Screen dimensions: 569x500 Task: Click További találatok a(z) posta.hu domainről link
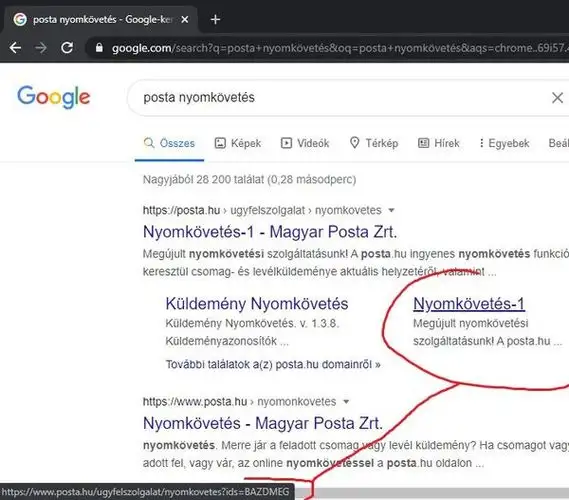(x=273, y=364)
